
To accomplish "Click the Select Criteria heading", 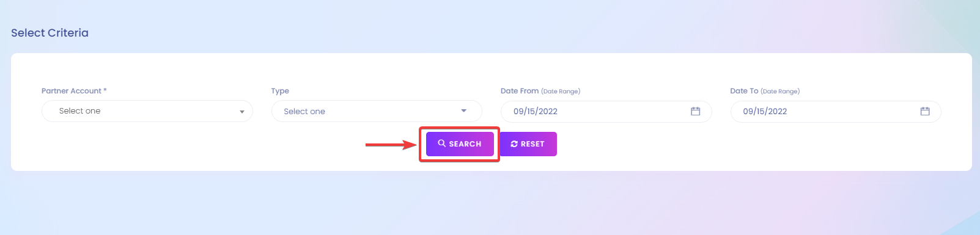I will pyautogui.click(x=50, y=33).
